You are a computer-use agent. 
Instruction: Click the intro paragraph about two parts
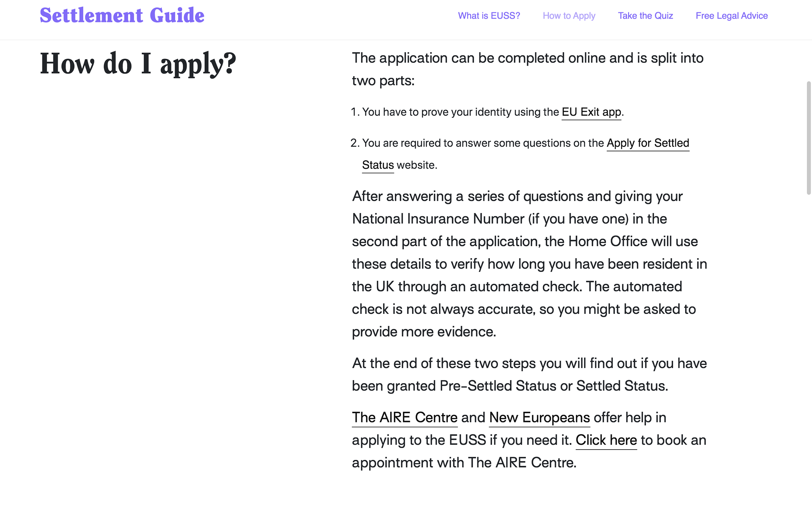coord(527,69)
